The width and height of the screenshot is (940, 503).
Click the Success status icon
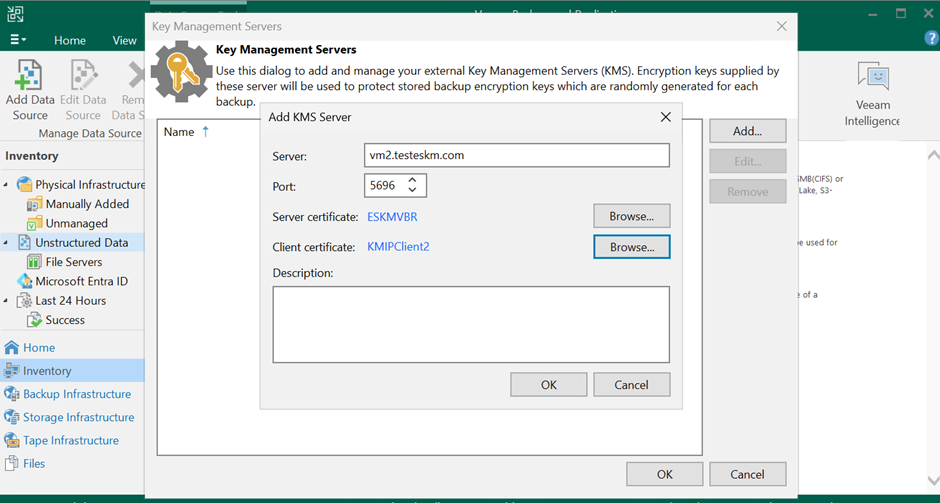pyautogui.click(x=35, y=320)
